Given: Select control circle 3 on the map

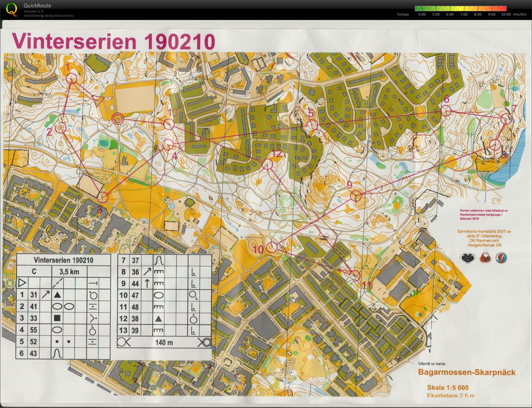Looking at the screenshot, I should coord(103,197).
